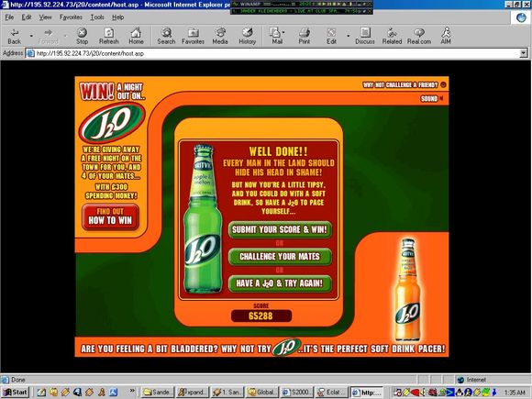Expand the Back button history arrow
The width and height of the screenshot is (532, 399).
31,36
